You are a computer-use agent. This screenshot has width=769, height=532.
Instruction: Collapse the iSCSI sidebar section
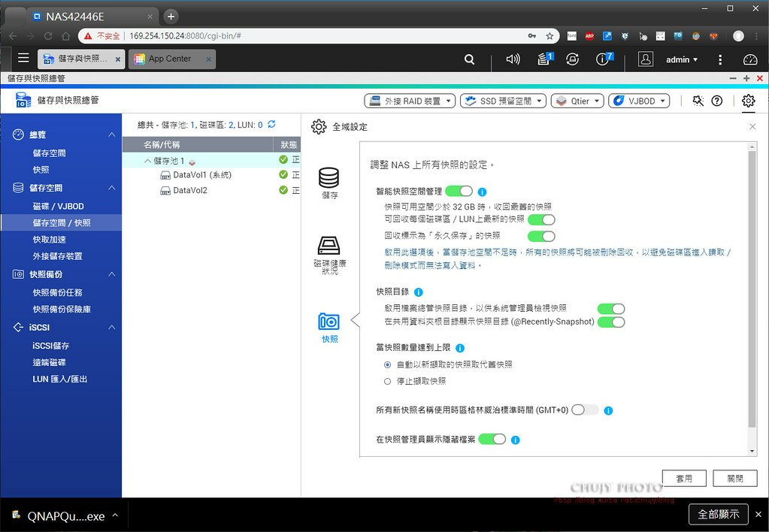[112, 327]
